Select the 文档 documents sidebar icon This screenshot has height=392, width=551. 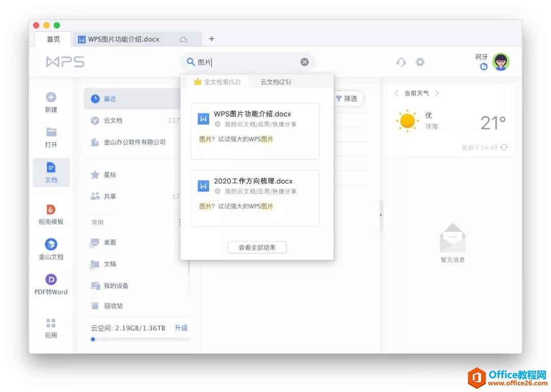tap(51, 167)
